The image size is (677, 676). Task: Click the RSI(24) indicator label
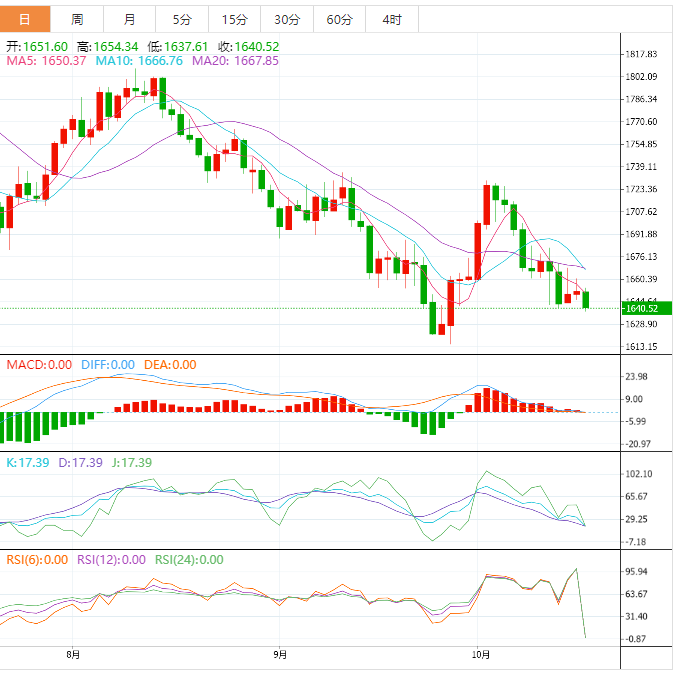pyautogui.click(x=189, y=560)
